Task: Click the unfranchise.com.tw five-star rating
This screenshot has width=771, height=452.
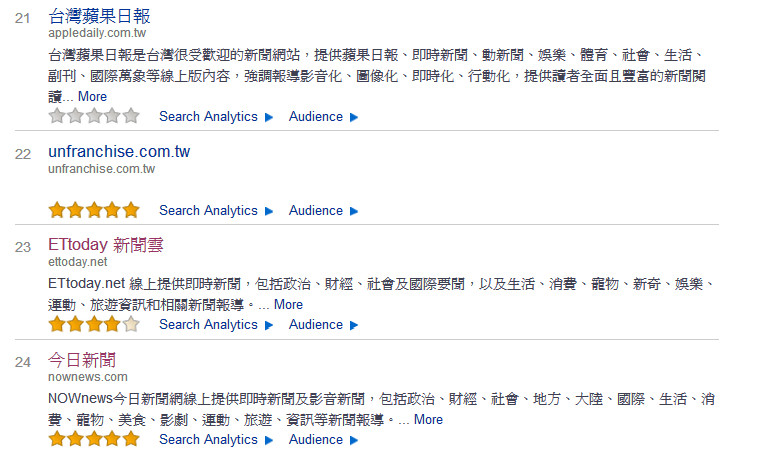Action: (x=94, y=210)
